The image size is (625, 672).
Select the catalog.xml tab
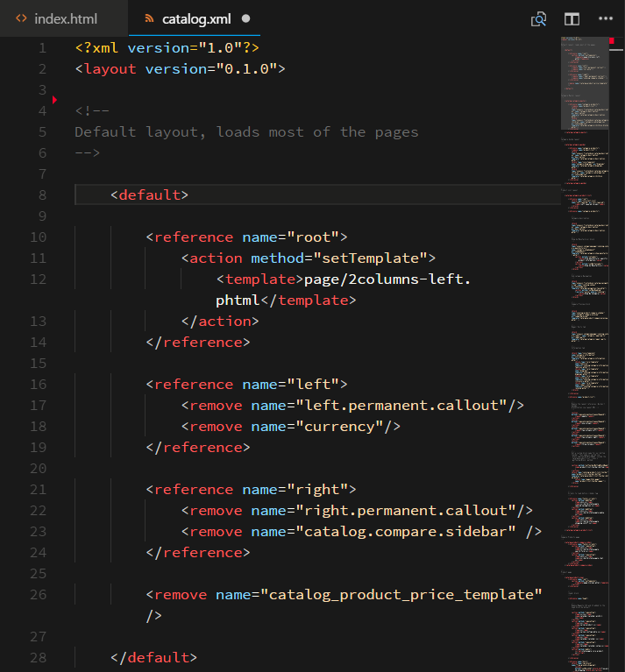click(x=195, y=18)
